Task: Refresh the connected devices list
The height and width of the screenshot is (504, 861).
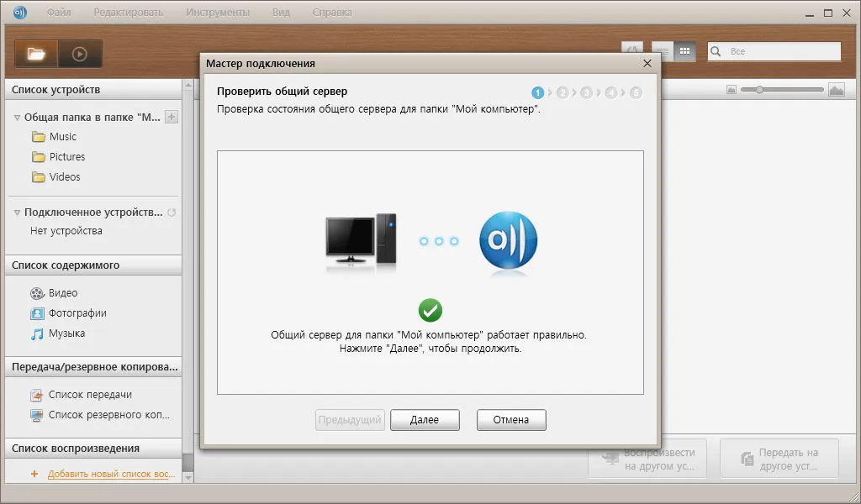Action: (x=172, y=213)
